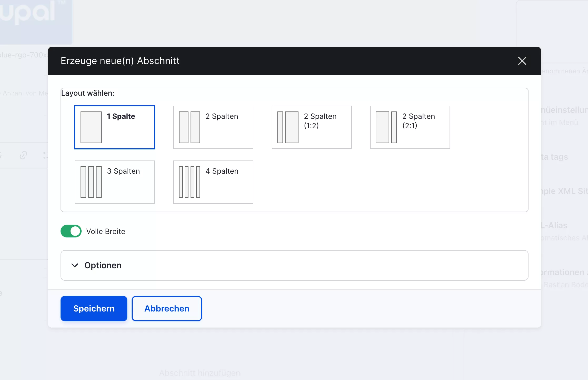This screenshot has width=588, height=380.
Task: Select the 1 Spalte layout option
Action: (x=115, y=127)
